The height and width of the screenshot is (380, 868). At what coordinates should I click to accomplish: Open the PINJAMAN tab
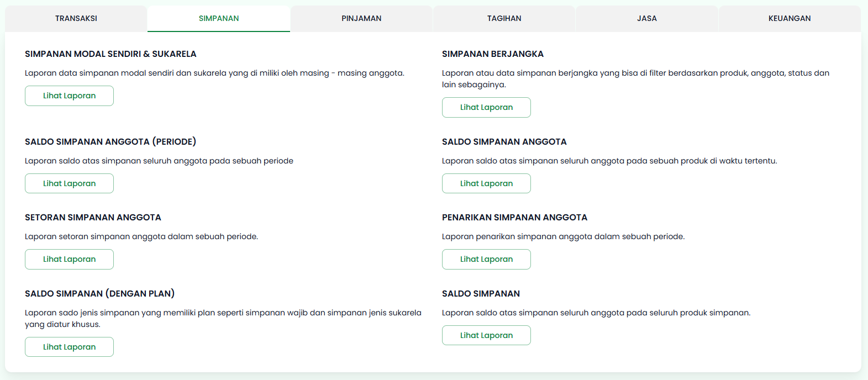coord(361,18)
